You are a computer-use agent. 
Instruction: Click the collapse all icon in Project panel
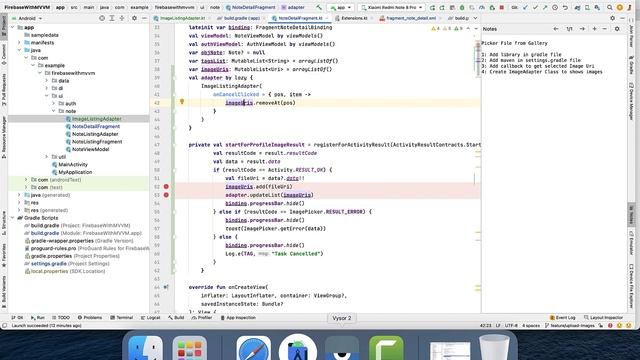[x=122, y=18]
